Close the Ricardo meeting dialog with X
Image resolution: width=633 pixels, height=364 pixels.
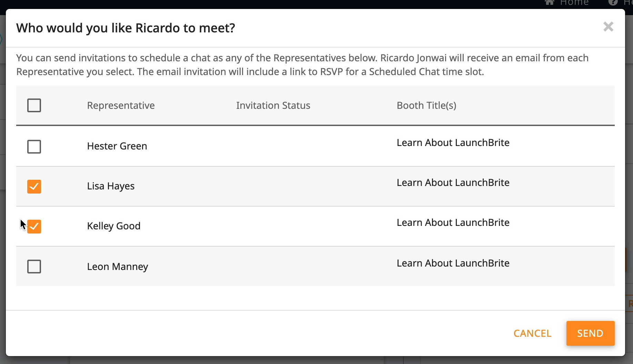608,27
